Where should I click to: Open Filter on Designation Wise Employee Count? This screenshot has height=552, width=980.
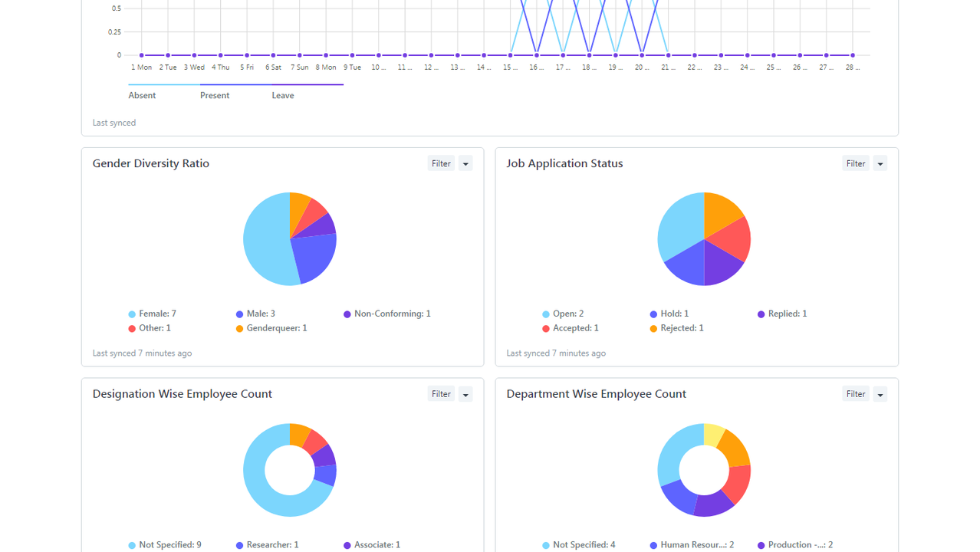click(x=441, y=394)
